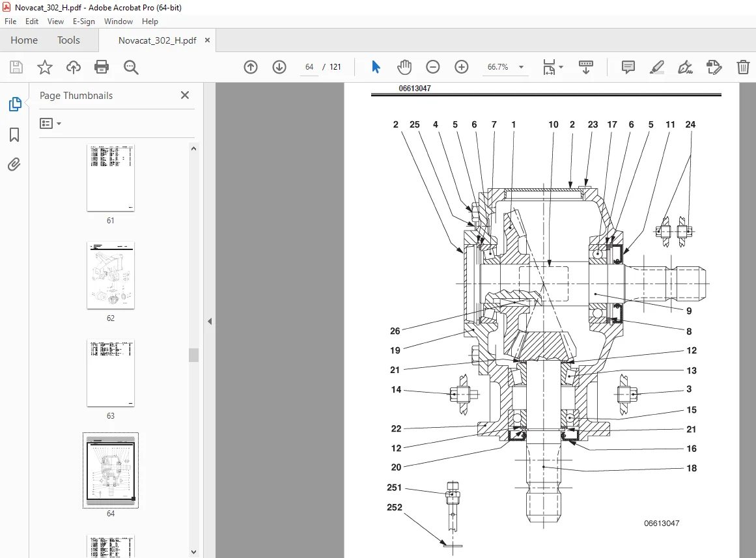Select page 63 thumbnail
Image resolution: width=756 pixels, height=558 pixels.
pyautogui.click(x=111, y=373)
